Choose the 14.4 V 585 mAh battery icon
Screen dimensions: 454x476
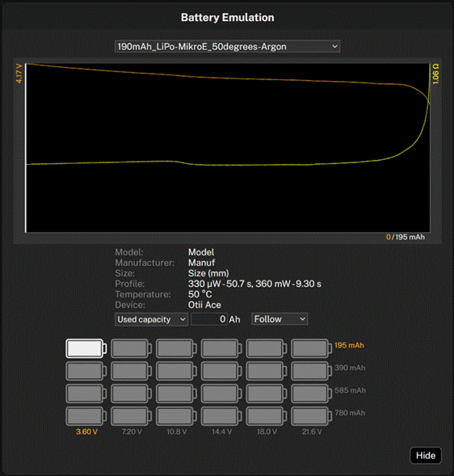(221, 394)
